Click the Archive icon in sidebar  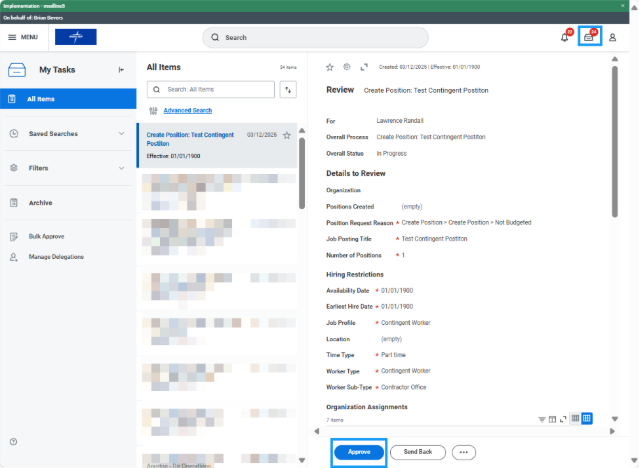point(14,203)
